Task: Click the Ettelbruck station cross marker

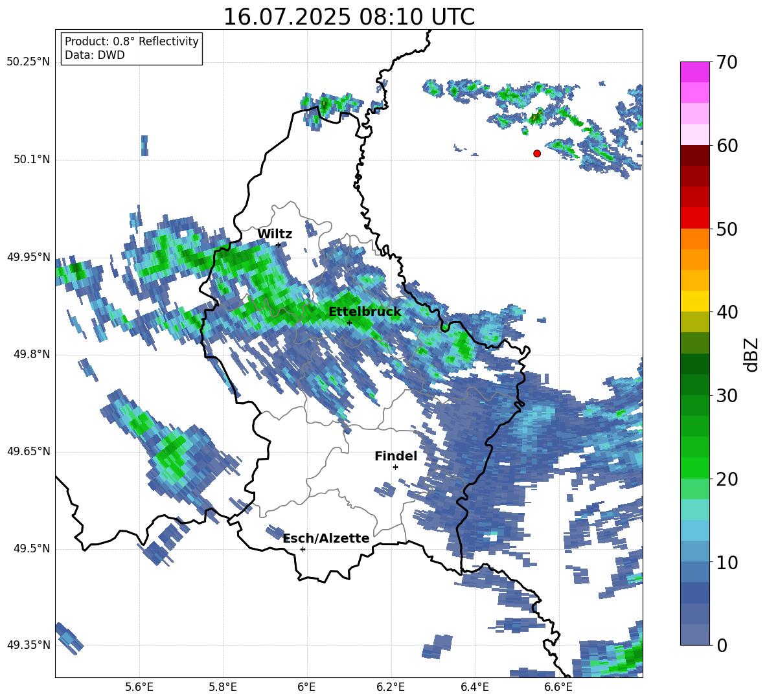Action: tap(349, 322)
